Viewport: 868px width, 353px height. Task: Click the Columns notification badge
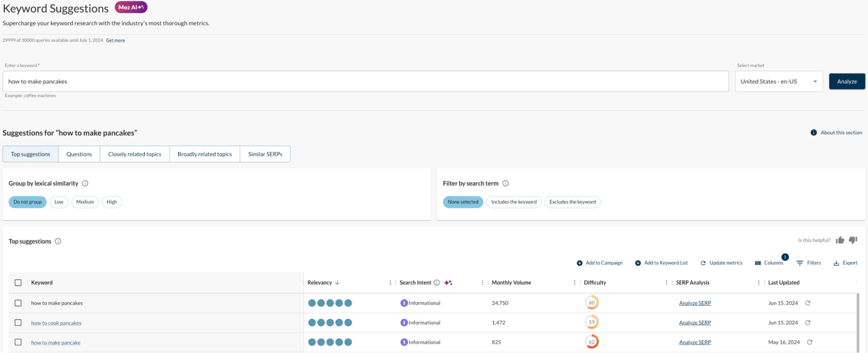(785, 257)
